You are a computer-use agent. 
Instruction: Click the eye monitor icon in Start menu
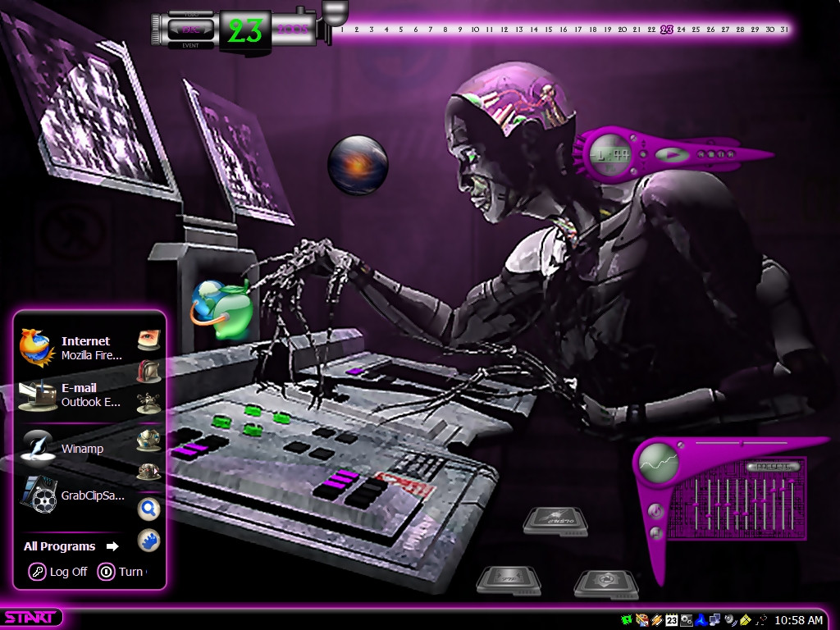[x=148, y=340]
